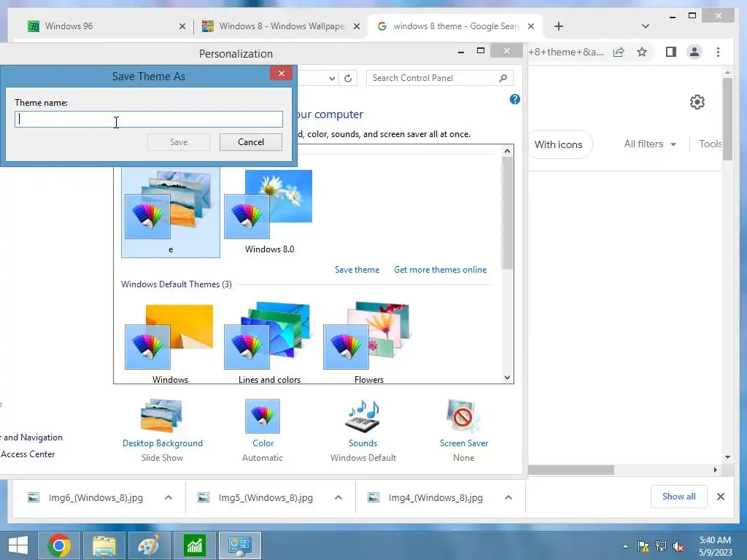Viewport: 747px width, 560px height.
Task: Open the green chart app on taskbar
Action: pyautogui.click(x=194, y=545)
